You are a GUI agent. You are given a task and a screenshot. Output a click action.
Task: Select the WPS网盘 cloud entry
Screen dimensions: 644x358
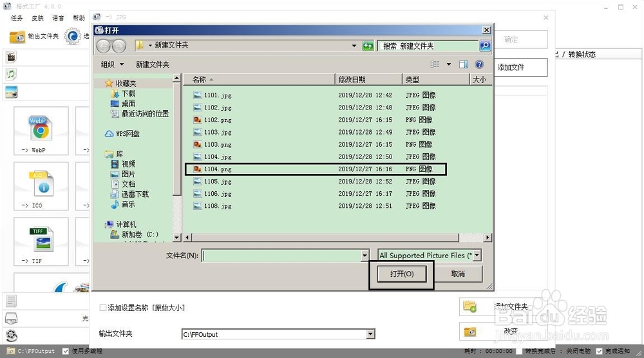(122, 134)
